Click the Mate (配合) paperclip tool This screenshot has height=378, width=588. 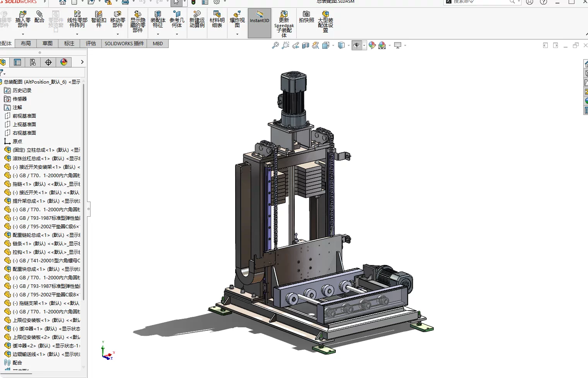pos(39,17)
